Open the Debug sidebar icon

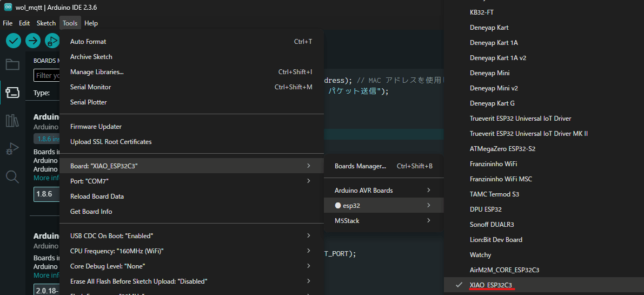tap(12, 149)
